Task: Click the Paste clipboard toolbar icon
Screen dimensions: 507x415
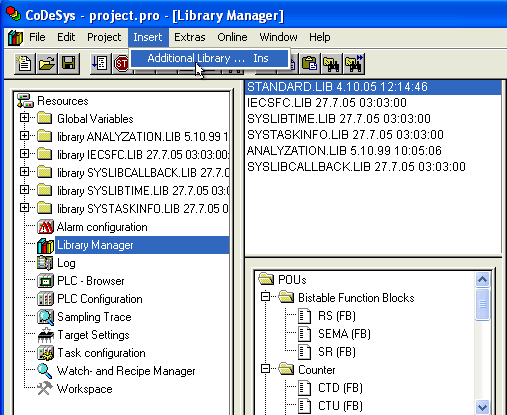Action: [x=310, y=63]
